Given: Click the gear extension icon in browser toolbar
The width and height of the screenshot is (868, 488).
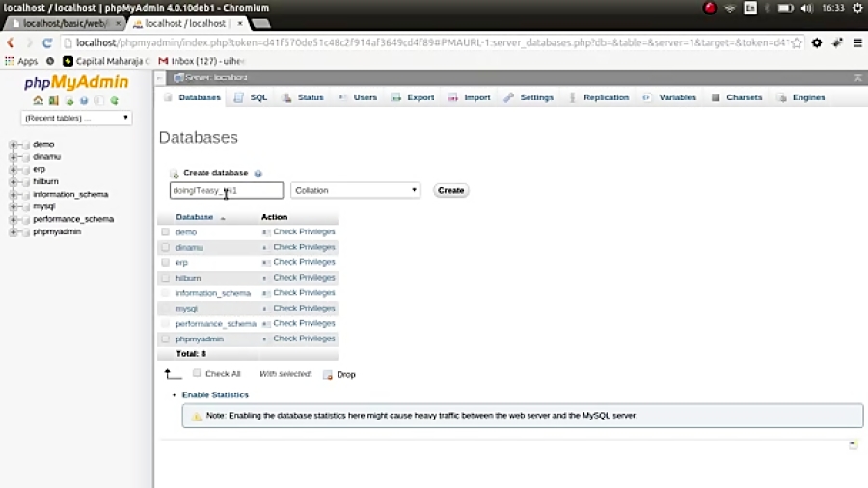Looking at the screenshot, I should click(817, 42).
